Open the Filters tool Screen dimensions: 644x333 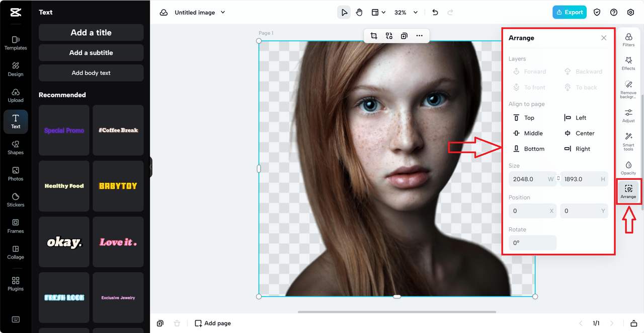(x=628, y=40)
